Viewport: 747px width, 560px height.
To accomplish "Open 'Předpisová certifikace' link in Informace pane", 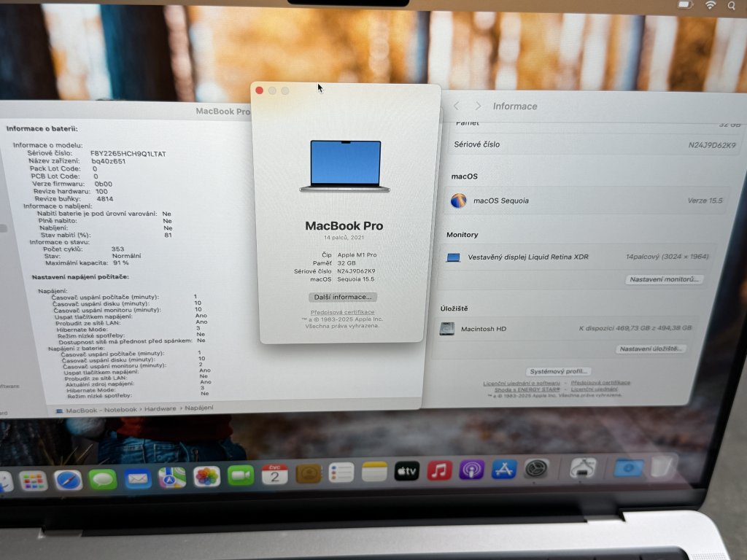I will 600,382.
